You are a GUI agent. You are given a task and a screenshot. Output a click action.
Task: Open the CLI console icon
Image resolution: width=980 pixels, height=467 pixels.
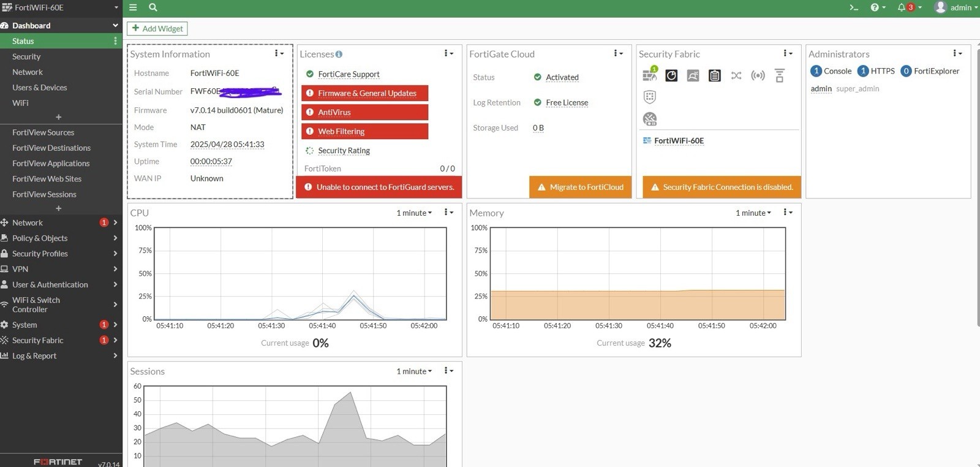[x=854, y=7]
